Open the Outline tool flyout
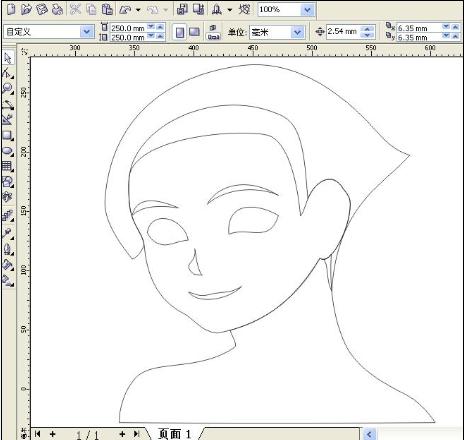The height and width of the screenshot is (440, 464). (x=8, y=249)
